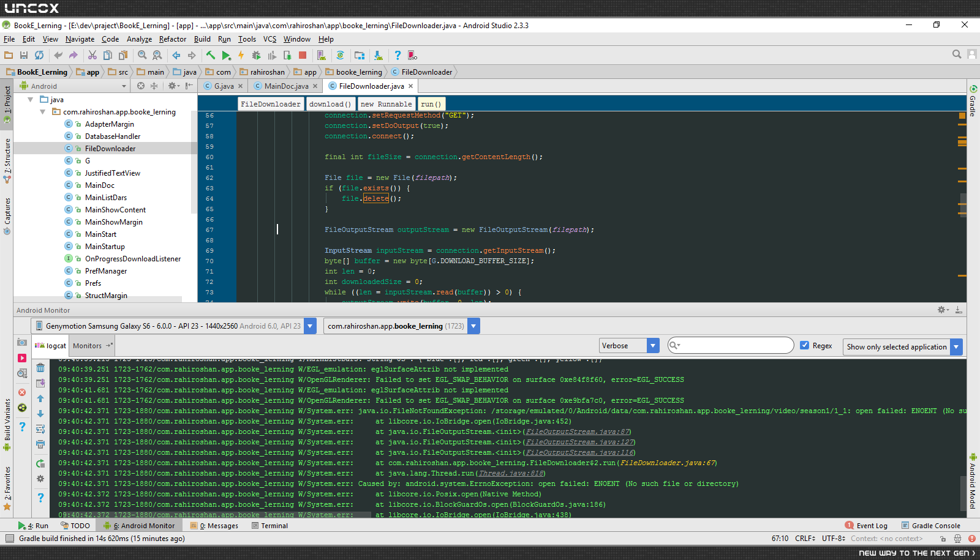Toggle the Android Model tool window

pyautogui.click(x=973, y=481)
